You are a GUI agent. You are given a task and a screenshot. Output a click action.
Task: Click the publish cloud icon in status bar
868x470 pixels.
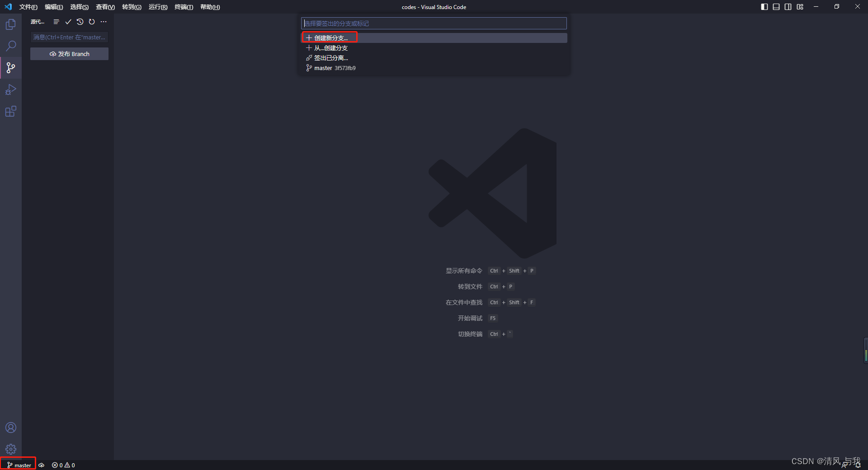[x=42, y=465]
